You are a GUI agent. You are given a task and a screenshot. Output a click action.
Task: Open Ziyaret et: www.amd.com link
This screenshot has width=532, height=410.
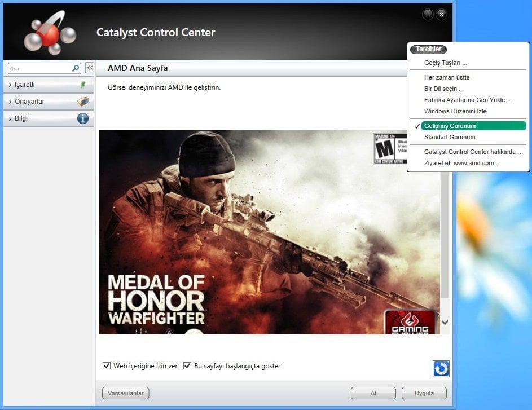point(462,163)
